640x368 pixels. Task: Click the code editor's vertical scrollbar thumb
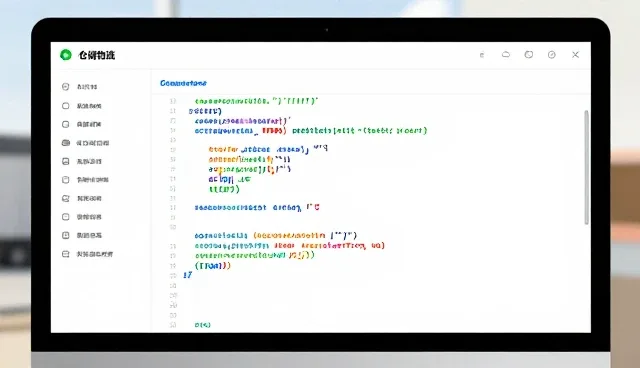coord(587,167)
